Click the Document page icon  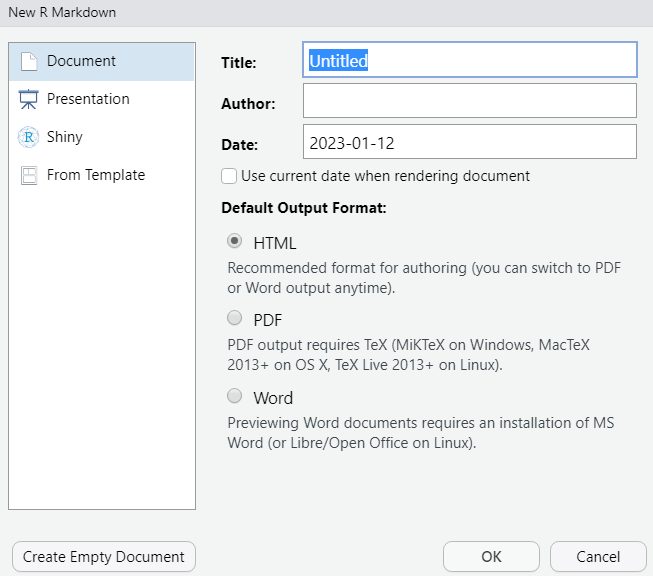29,61
